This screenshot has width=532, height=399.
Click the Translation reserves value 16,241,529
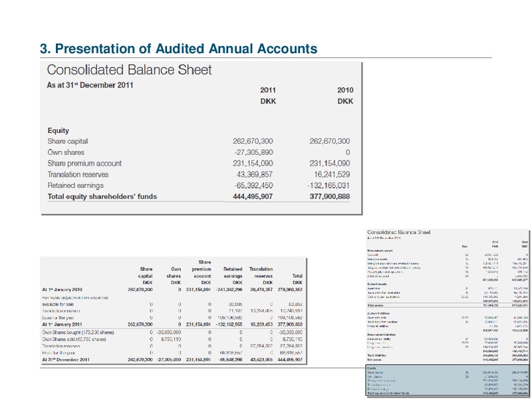point(332,174)
